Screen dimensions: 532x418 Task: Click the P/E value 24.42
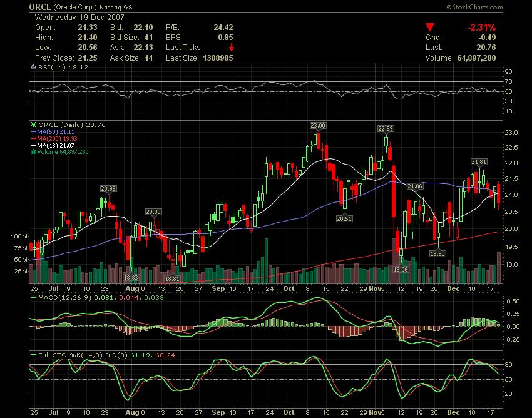(223, 28)
